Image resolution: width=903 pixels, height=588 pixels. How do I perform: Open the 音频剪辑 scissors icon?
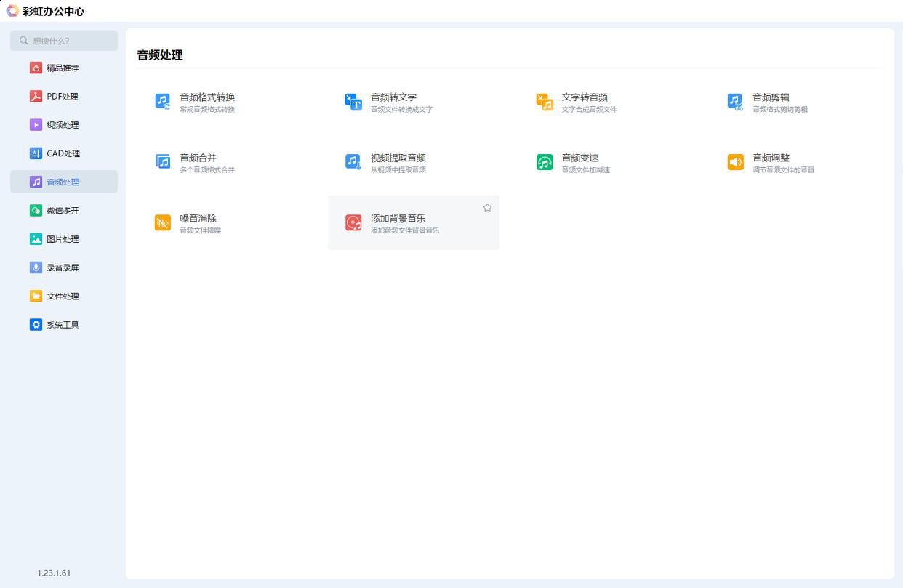(735, 102)
